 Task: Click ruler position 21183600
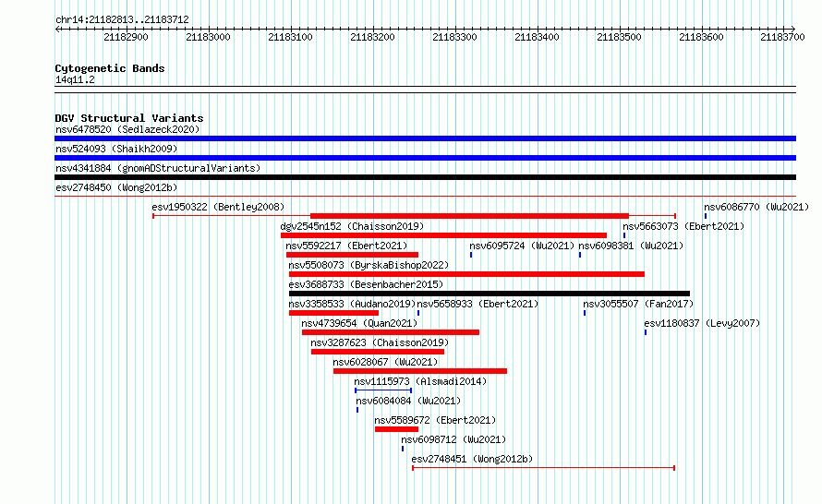[701, 37]
